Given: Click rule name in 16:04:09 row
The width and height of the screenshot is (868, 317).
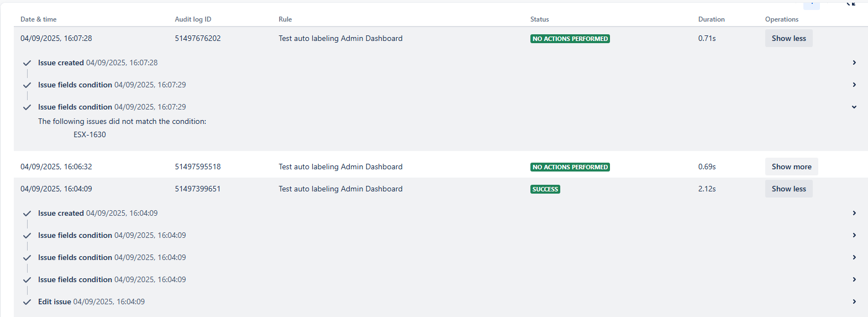Looking at the screenshot, I should pos(340,189).
